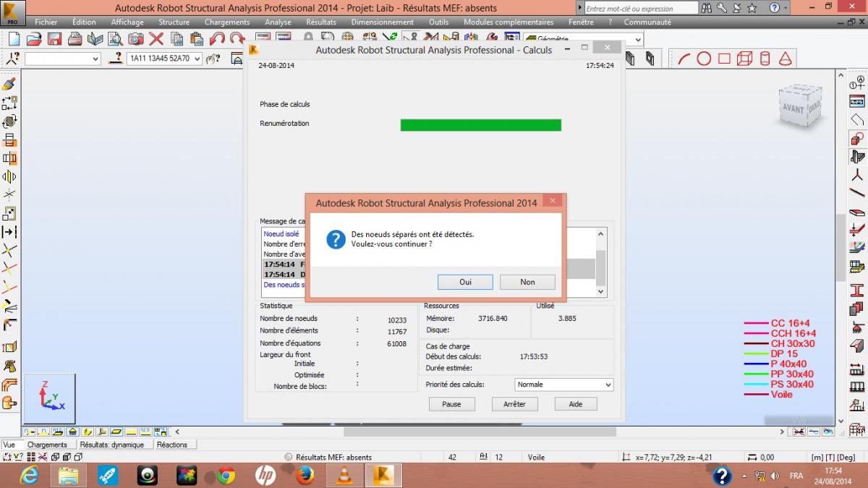Select the arc drawing tool
Screen dimensions: 868x488
684,59
